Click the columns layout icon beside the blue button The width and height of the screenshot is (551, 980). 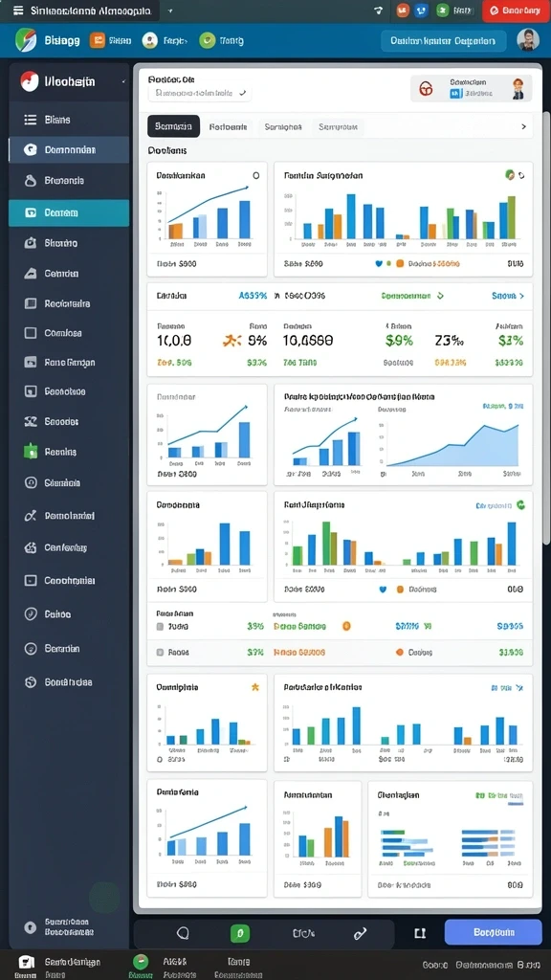[420, 933]
